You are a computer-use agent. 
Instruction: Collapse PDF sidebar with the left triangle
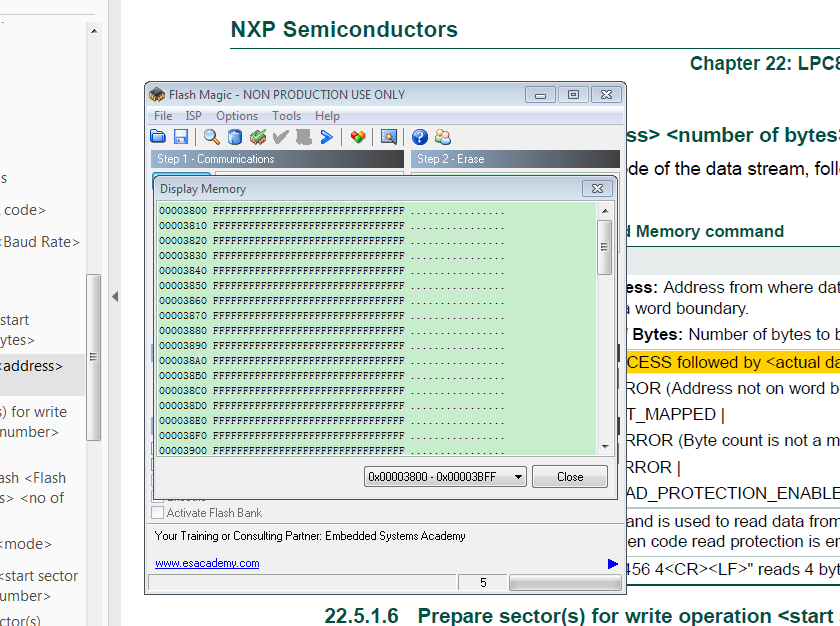point(115,297)
